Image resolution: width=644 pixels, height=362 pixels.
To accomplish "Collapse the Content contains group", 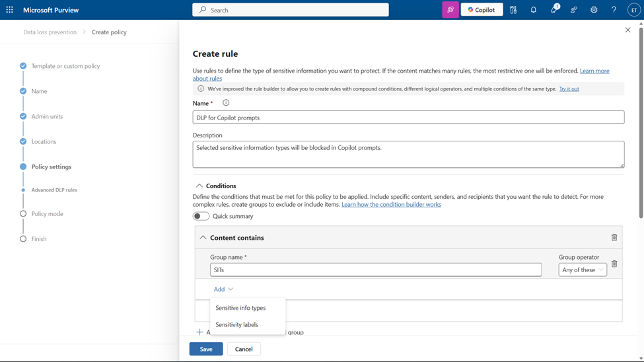I will pos(203,238).
